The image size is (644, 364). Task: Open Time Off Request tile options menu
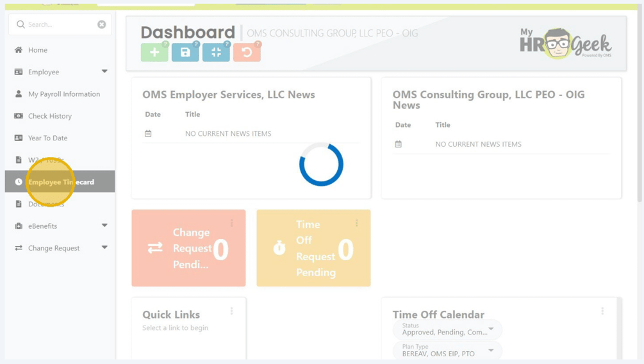356,223
